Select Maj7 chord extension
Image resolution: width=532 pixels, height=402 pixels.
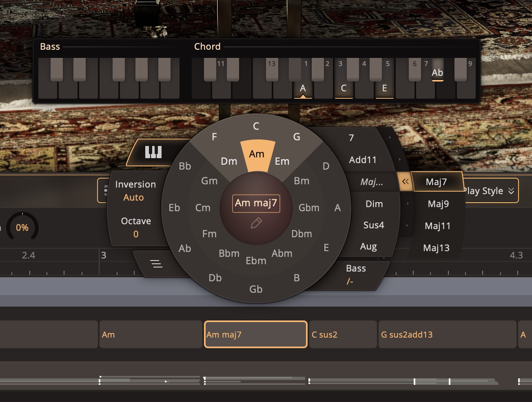pyautogui.click(x=437, y=182)
